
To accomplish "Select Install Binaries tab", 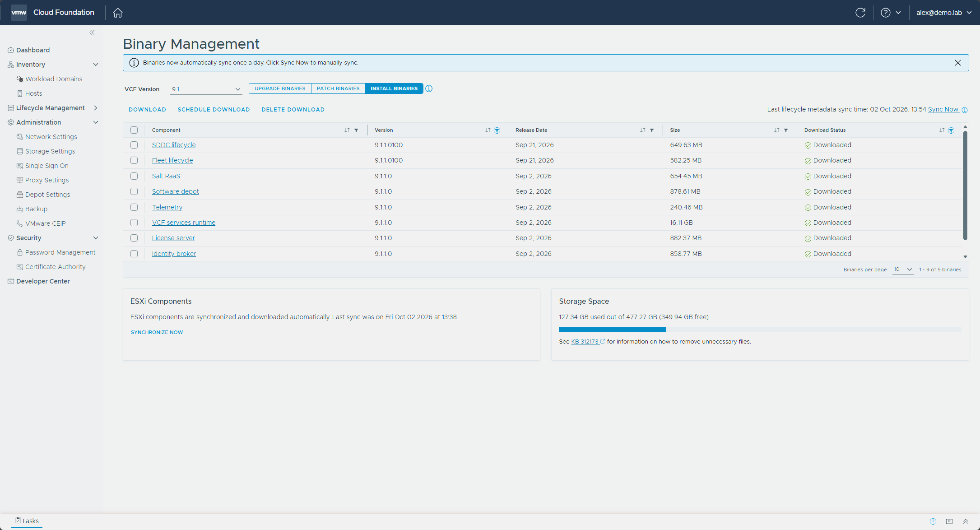I will [394, 88].
